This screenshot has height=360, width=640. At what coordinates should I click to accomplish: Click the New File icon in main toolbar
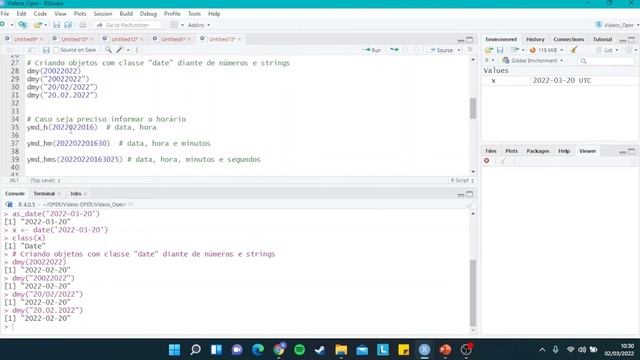(x=3, y=25)
